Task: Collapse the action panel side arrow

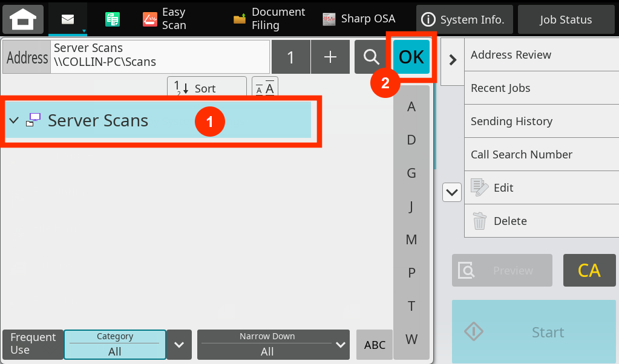Action: 452,60
